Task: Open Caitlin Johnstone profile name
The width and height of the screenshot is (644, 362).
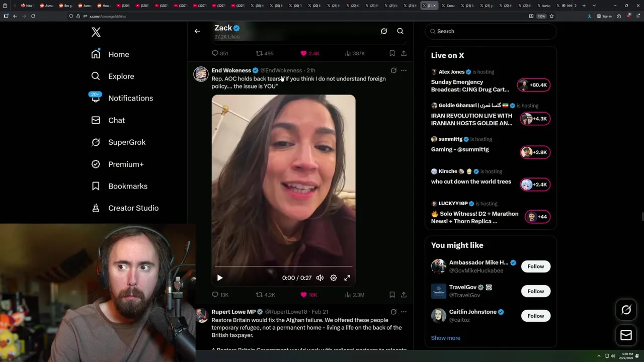Action: coord(473,312)
